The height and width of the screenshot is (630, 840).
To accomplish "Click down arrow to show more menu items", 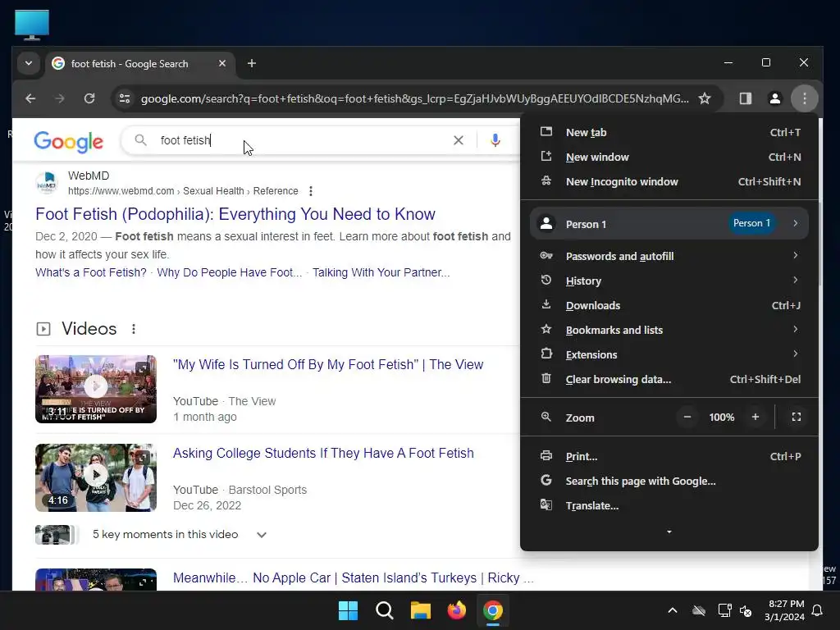I will coord(669,532).
